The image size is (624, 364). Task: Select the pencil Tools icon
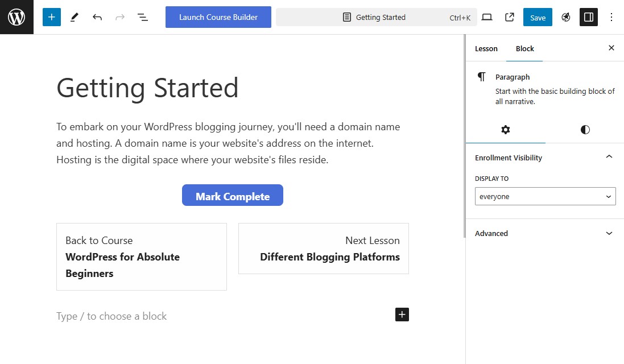click(x=75, y=17)
